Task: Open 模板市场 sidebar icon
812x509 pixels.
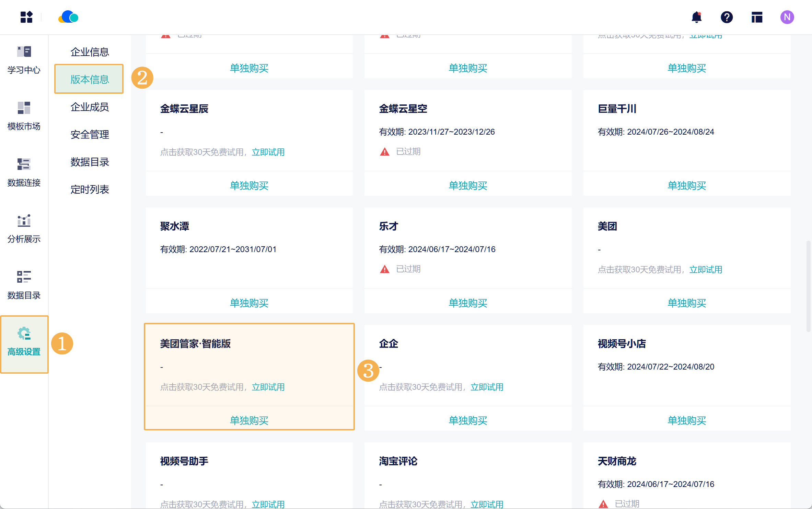Action: point(24,116)
